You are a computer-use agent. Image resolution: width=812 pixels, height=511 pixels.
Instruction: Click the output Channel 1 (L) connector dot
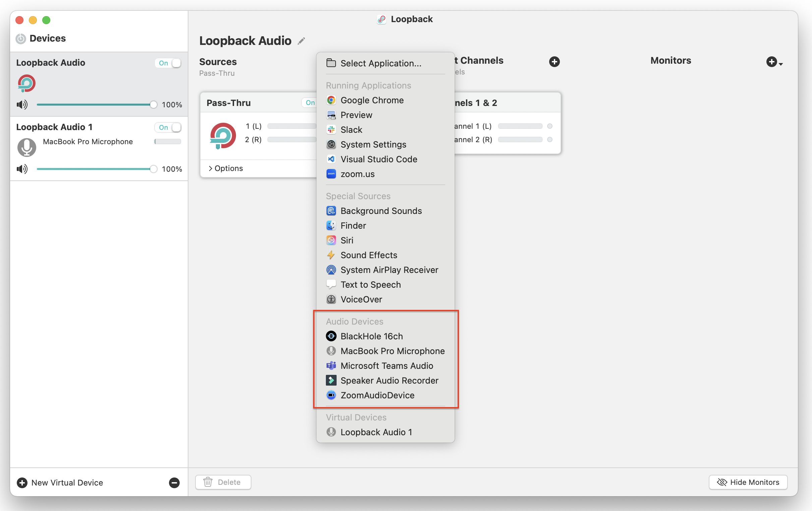(x=549, y=126)
